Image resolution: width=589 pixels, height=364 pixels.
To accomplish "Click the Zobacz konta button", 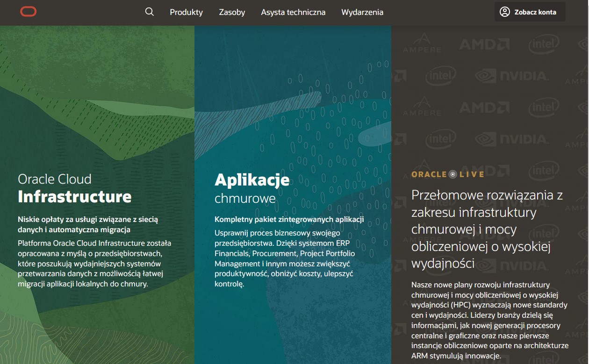I will pyautogui.click(x=530, y=12).
